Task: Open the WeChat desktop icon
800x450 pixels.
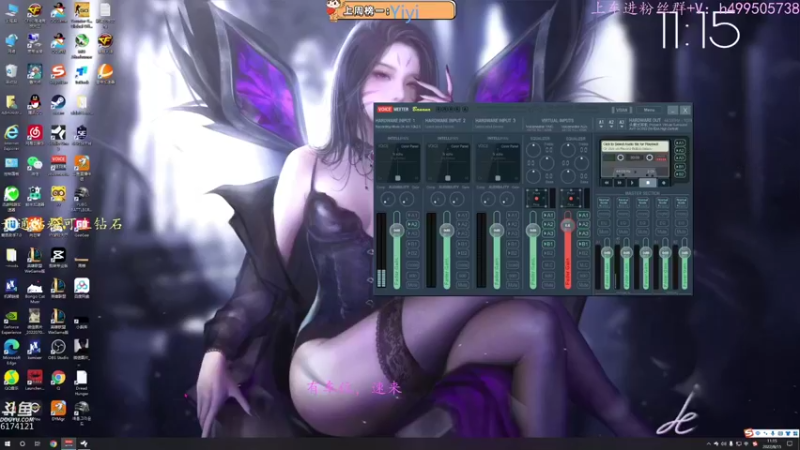Action: pos(35,165)
